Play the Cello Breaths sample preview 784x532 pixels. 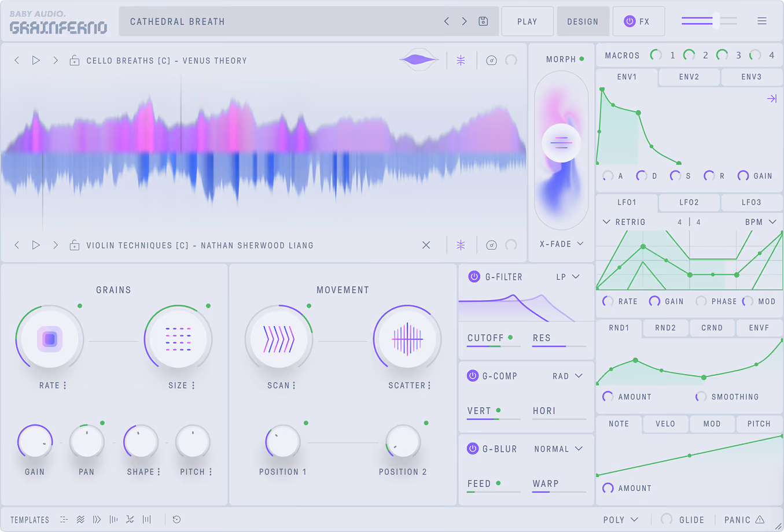pyautogui.click(x=36, y=60)
